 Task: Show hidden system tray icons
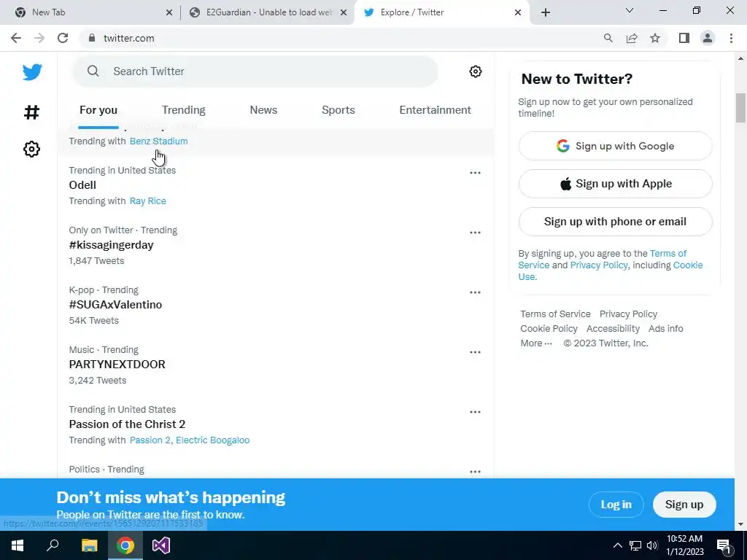click(617, 545)
